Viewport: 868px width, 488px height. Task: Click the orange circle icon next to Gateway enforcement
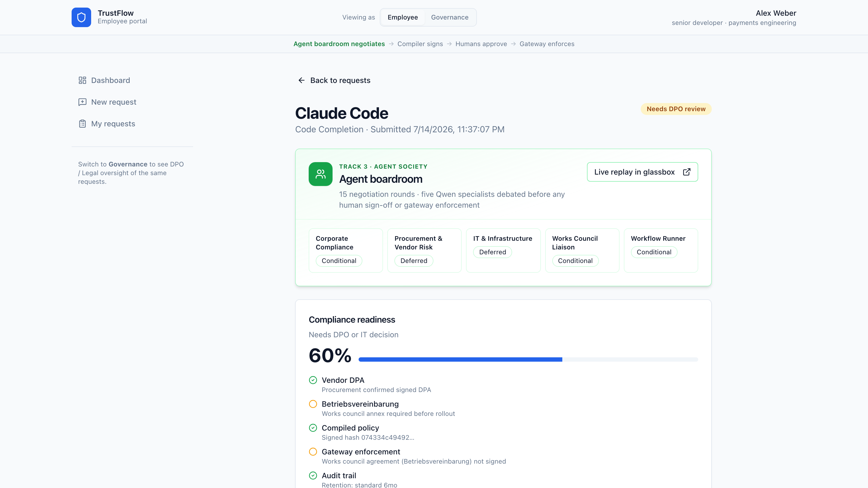click(x=313, y=452)
